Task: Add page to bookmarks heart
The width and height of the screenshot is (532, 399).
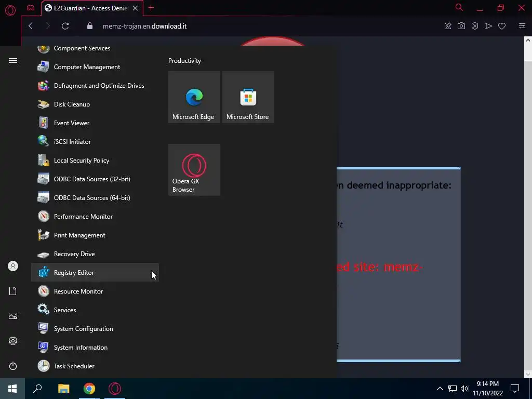Action: tap(502, 26)
